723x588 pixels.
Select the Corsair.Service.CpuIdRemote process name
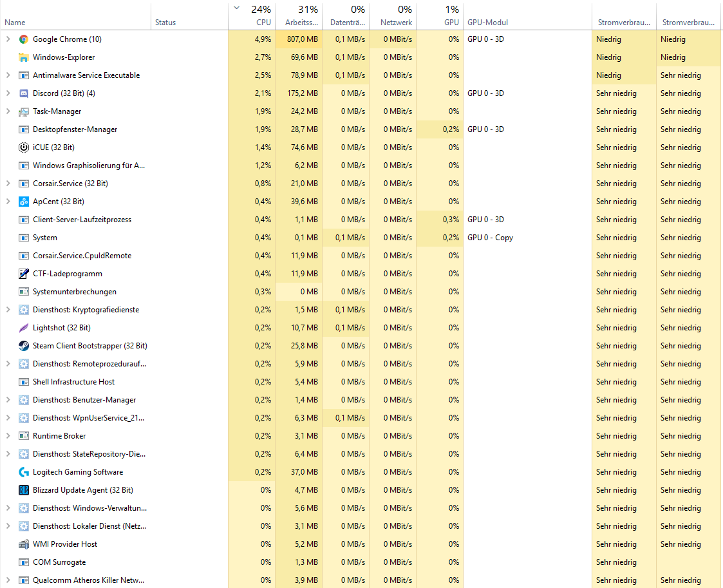pyautogui.click(x=82, y=256)
